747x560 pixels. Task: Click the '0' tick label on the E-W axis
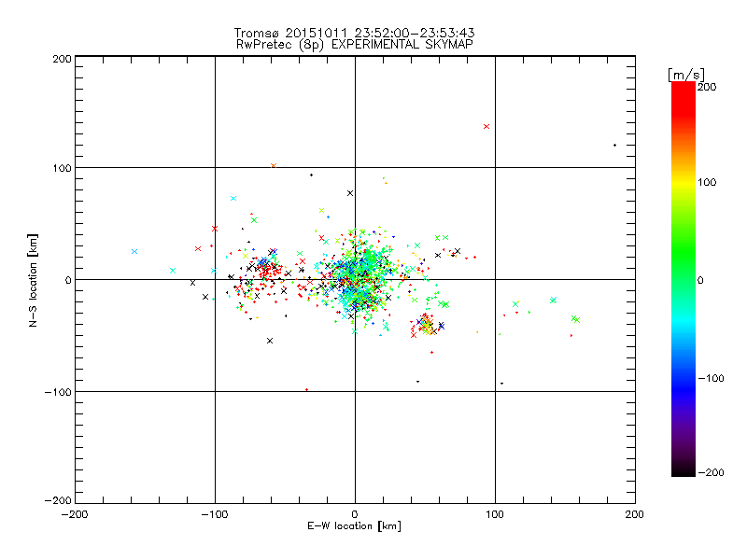pyautogui.click(x=355, y=514)
